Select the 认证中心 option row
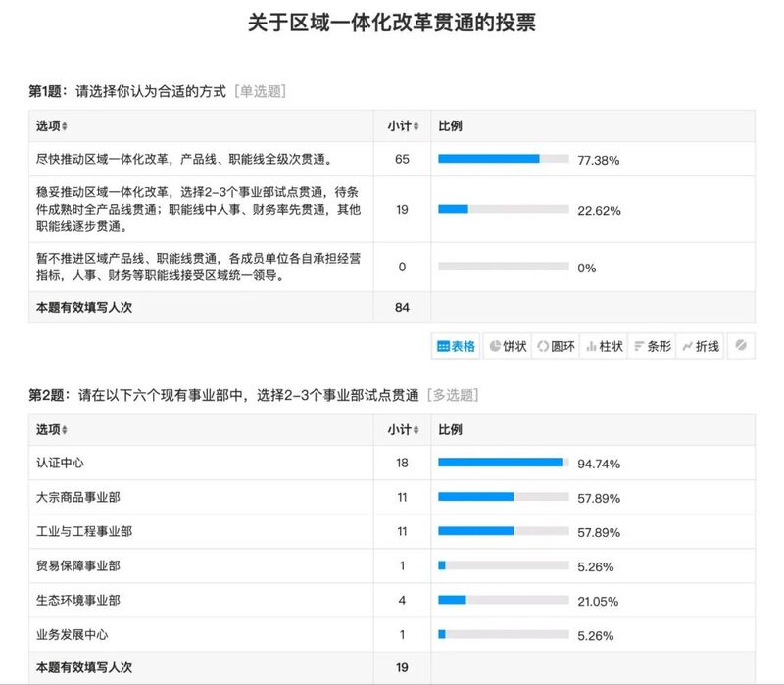 click(x=392, y=463)
